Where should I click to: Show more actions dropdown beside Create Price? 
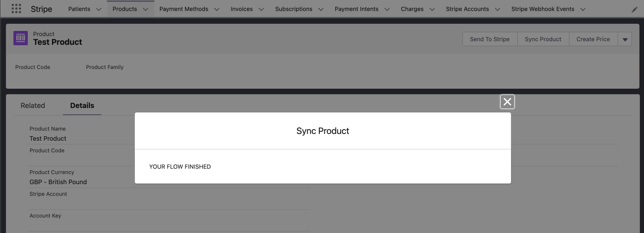[x=625, y=39]
